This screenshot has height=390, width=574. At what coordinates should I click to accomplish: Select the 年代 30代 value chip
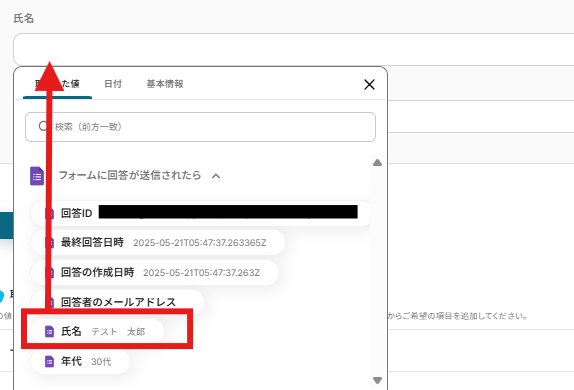click(x=81, y=361)
